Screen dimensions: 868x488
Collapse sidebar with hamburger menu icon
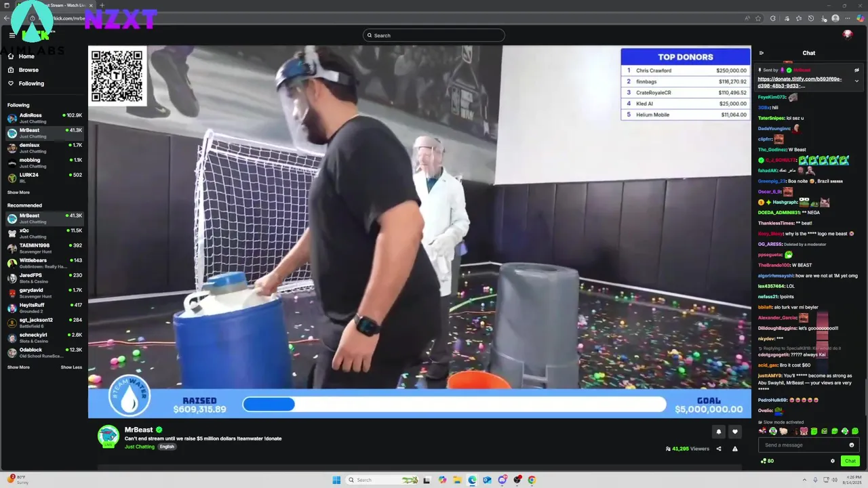click(x=12, y=35)
